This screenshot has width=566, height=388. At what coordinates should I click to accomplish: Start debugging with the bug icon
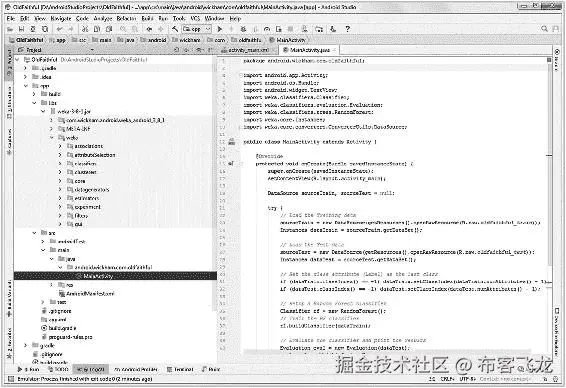coord(243,29)
